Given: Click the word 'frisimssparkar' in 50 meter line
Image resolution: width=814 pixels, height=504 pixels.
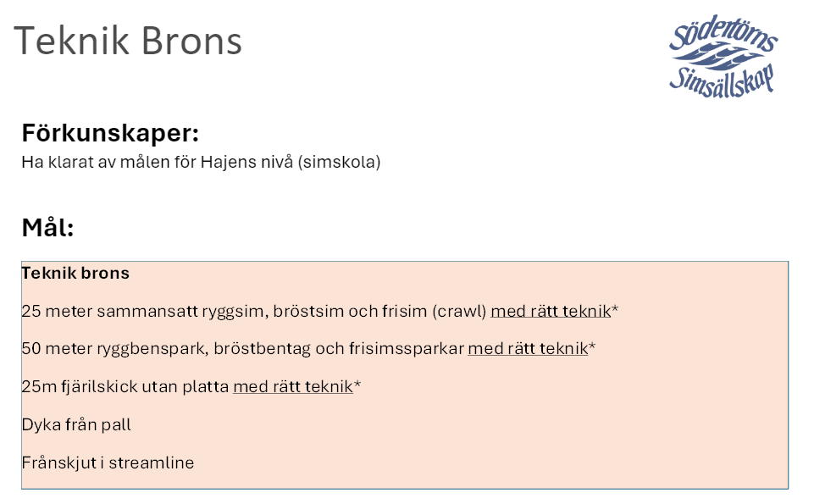Looking at the screenshot, I should 407,349.
